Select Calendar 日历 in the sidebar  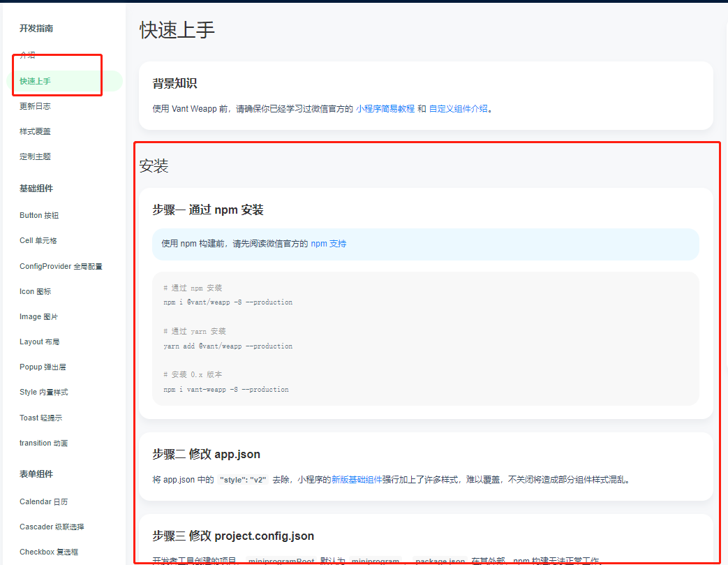pos(44,502)
